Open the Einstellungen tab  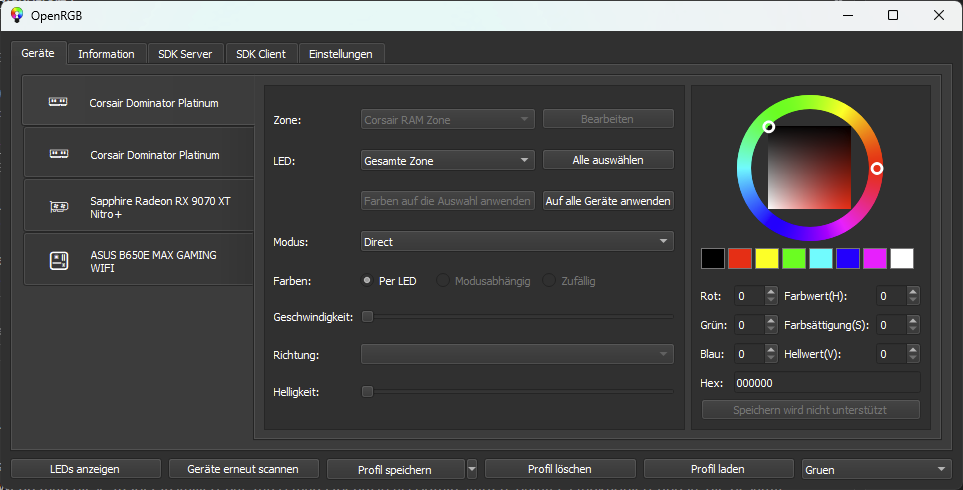341,54
